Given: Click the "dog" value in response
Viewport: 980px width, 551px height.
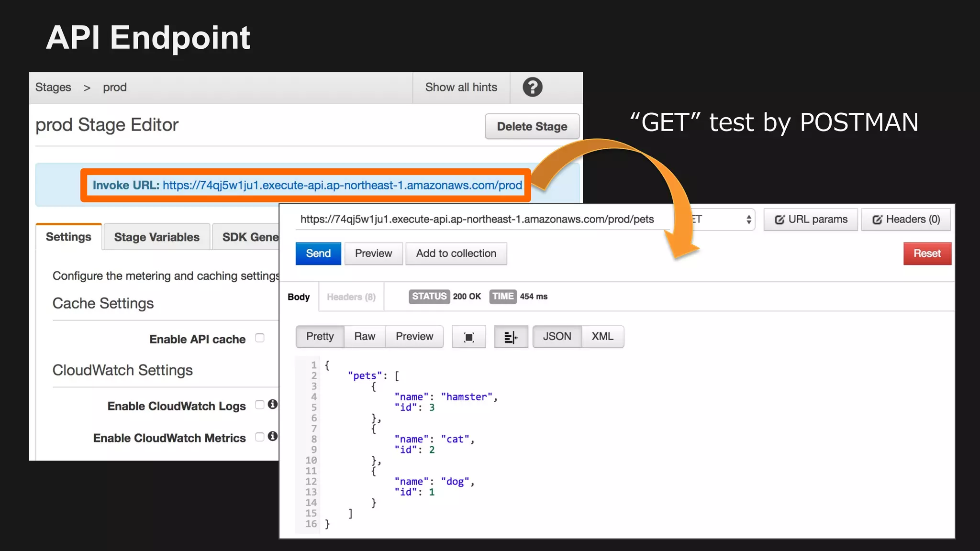Looking at the screenshot, I should click(455, 482).
